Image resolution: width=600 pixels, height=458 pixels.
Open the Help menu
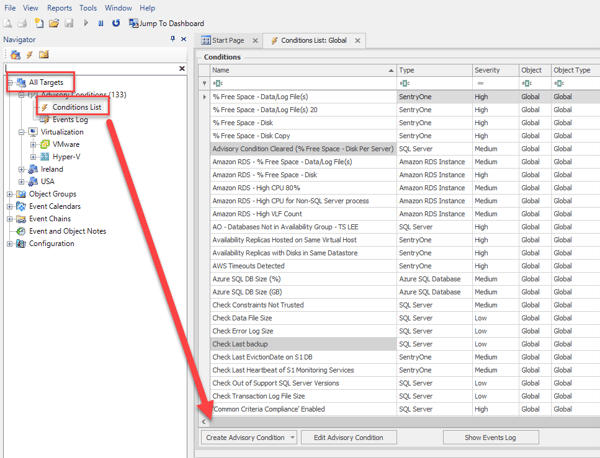pos(147,8)
